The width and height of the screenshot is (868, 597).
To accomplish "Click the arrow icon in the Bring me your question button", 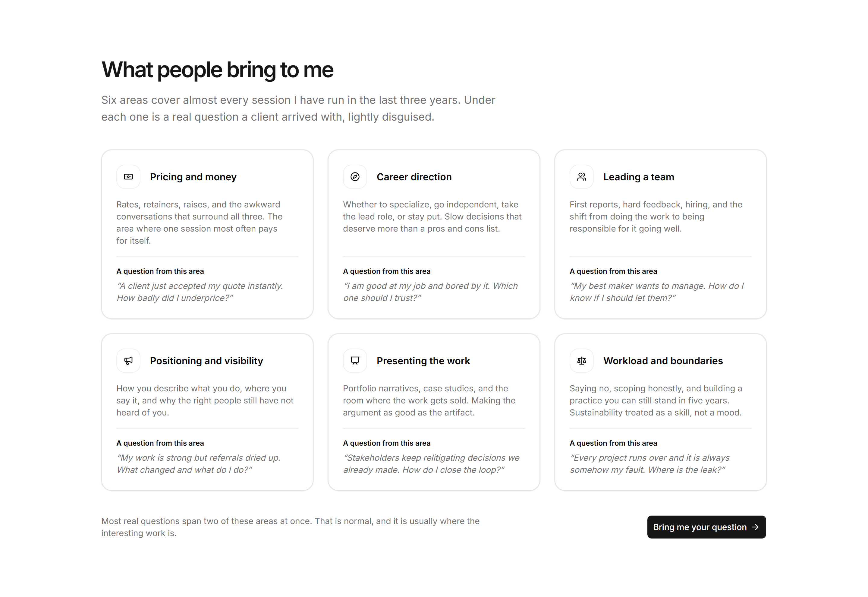I will [x=755, y=527].
